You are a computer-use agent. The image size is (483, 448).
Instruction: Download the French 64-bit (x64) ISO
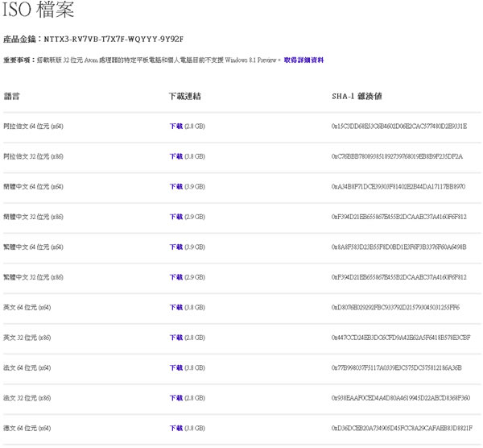[175, 368]
